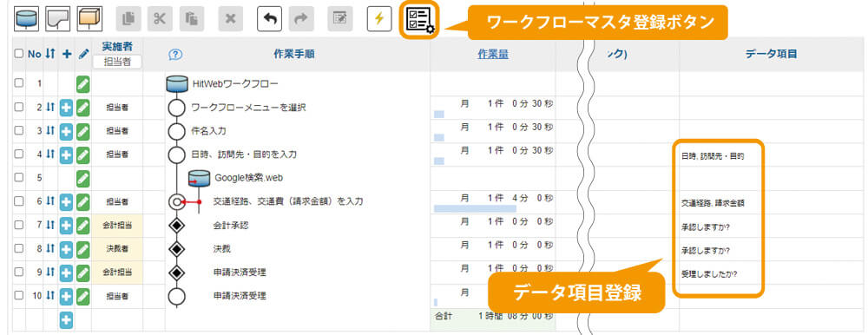Viewport: 868px width, 335px height.
Task: Click the 担当者 input field in header
Action: pos(117,62)
